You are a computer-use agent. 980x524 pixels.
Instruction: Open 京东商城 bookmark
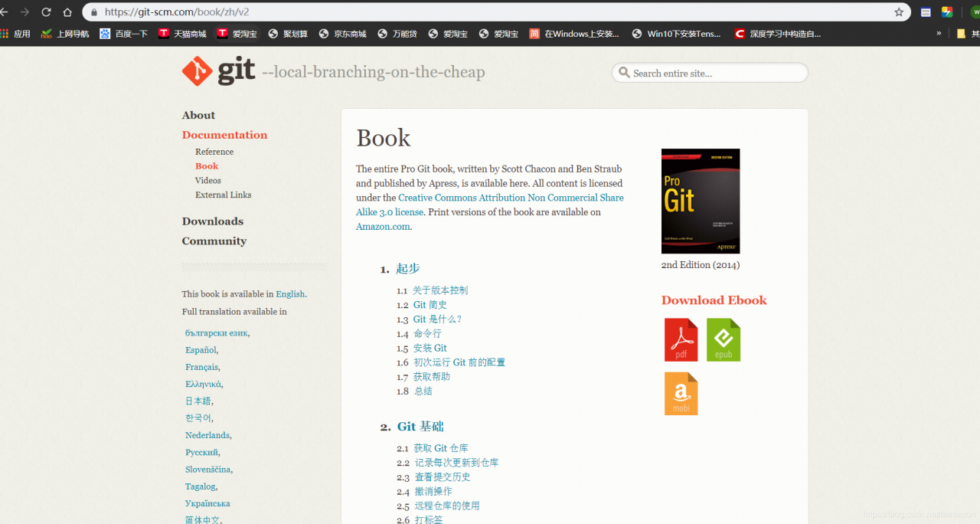[343, 34]
